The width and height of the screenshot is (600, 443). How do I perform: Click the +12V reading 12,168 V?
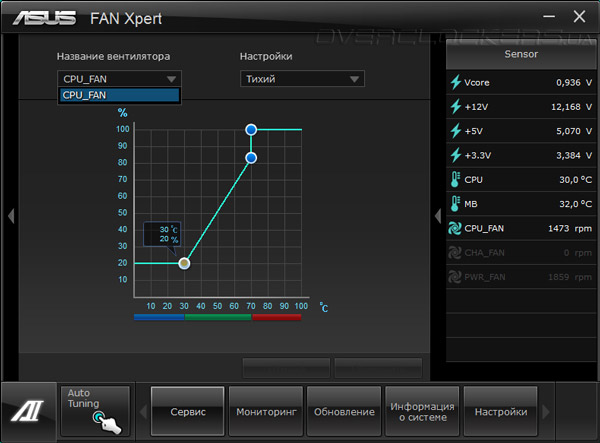[572, 107]
